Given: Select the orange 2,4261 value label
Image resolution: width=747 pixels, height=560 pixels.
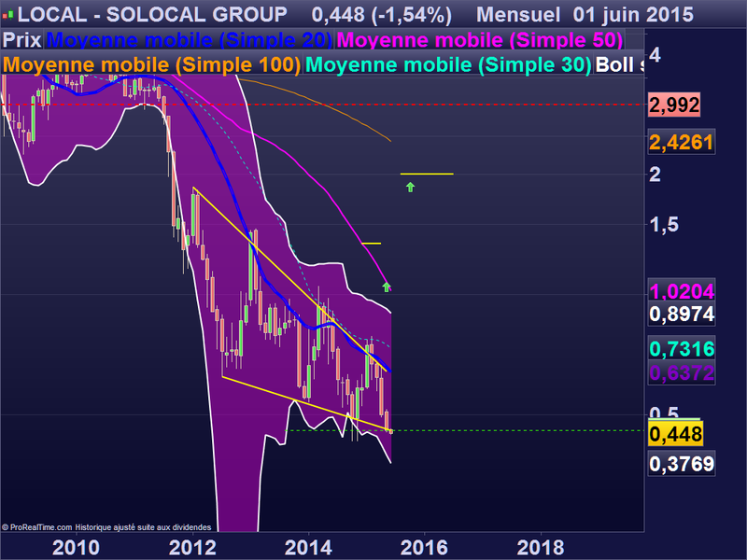Looking at the screenshot, I should pyautogui.click(x=682, y=142).
